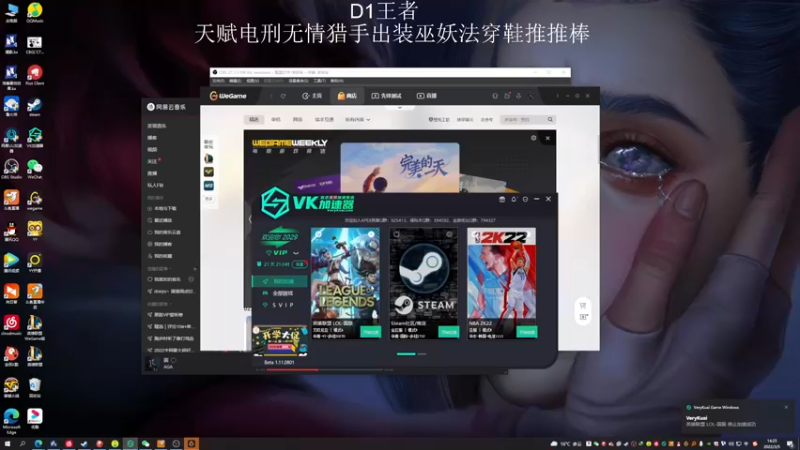Viewport: 800px width, 450px height.
Task: Click the album art of the playing song
Action: pyautogui.click(x=153, y=363)
